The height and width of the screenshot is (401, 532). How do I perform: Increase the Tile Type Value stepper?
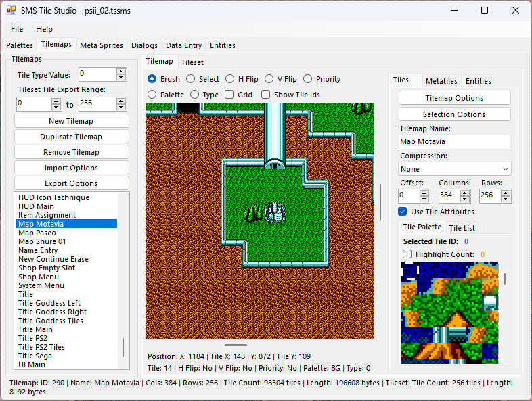[120, 71]
